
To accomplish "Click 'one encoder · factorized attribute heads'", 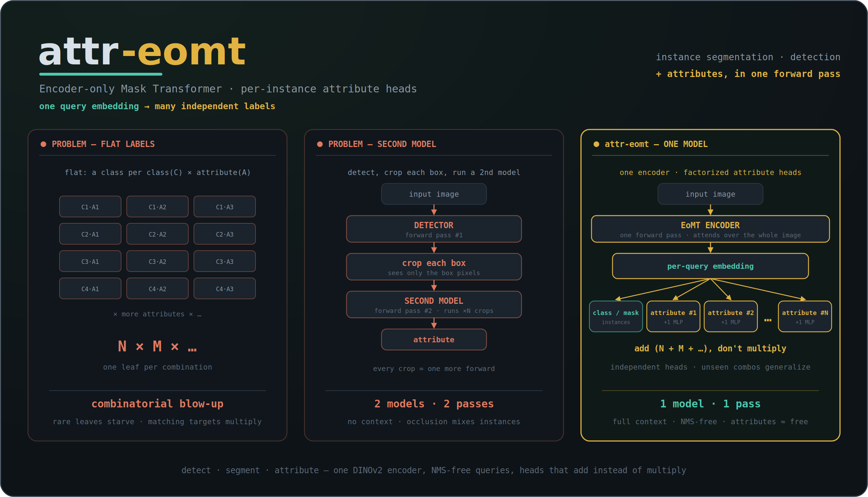I will (710, 173).
